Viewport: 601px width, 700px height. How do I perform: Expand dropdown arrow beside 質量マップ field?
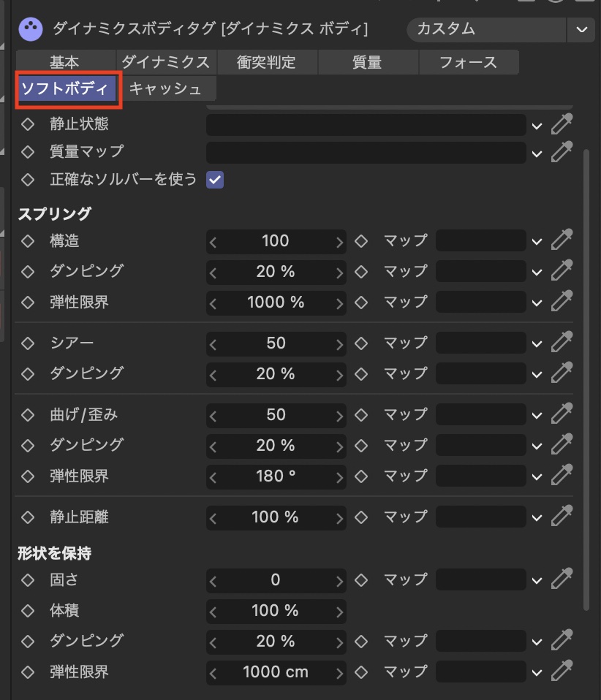click(537, 153)
